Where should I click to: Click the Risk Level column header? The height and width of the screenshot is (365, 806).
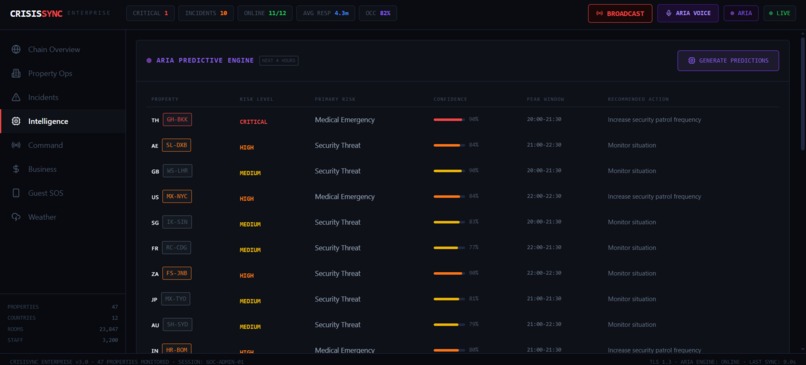[257, 99]
